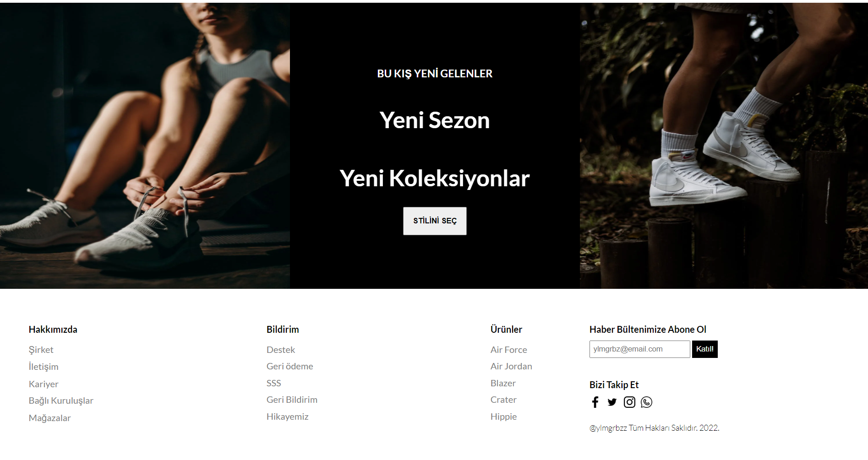Go to Geri Bildirim link

[x=292, y=400]
